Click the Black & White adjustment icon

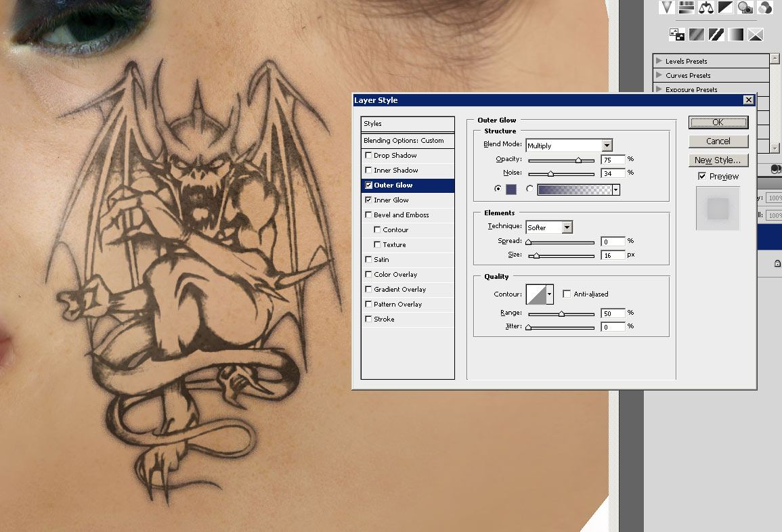pos(726,7)
